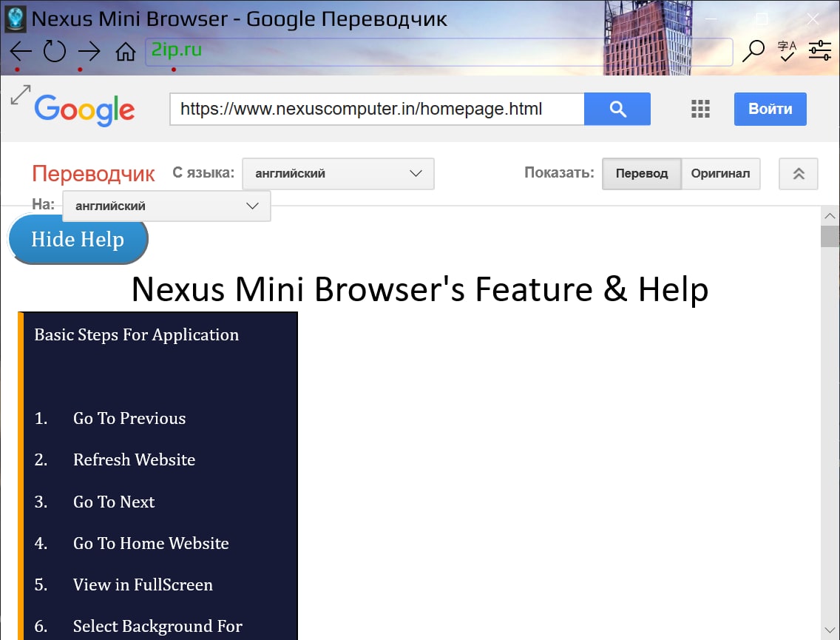Open the home website icon
840x640 pixels.
pos(126,52)
